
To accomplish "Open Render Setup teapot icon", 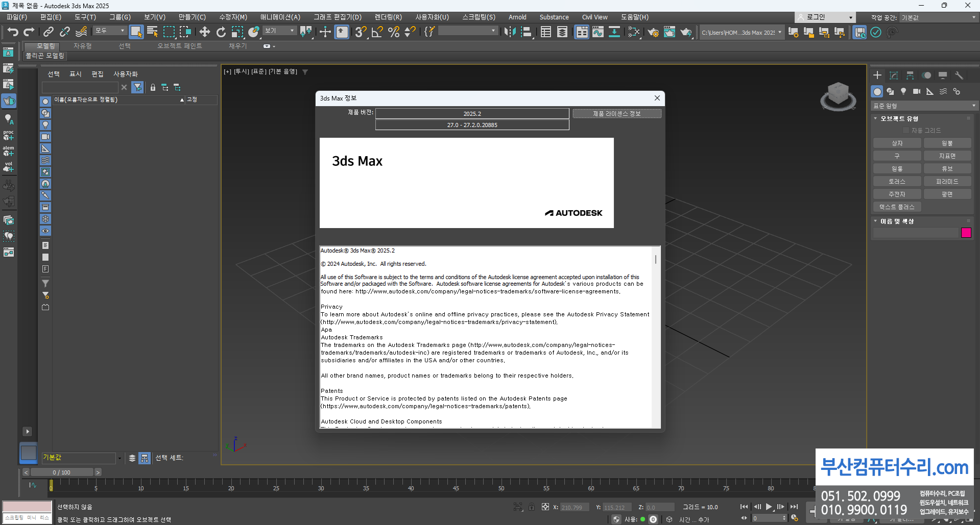I will 653,32.
